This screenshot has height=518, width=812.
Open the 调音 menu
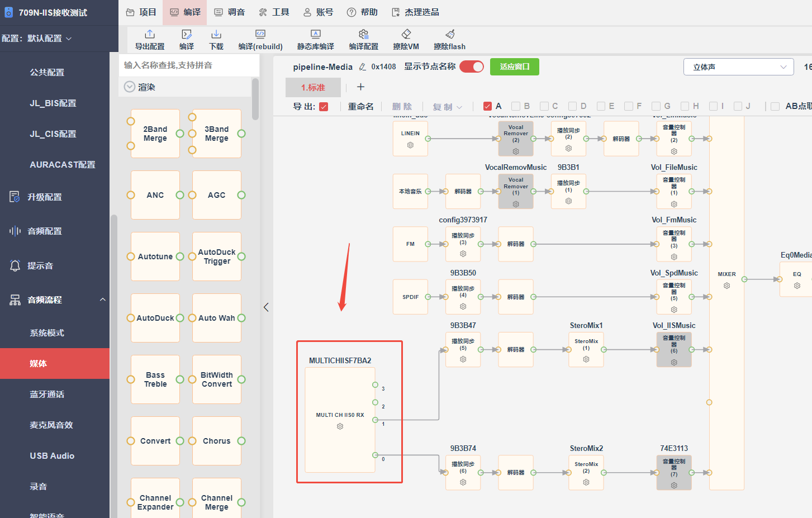229,12
